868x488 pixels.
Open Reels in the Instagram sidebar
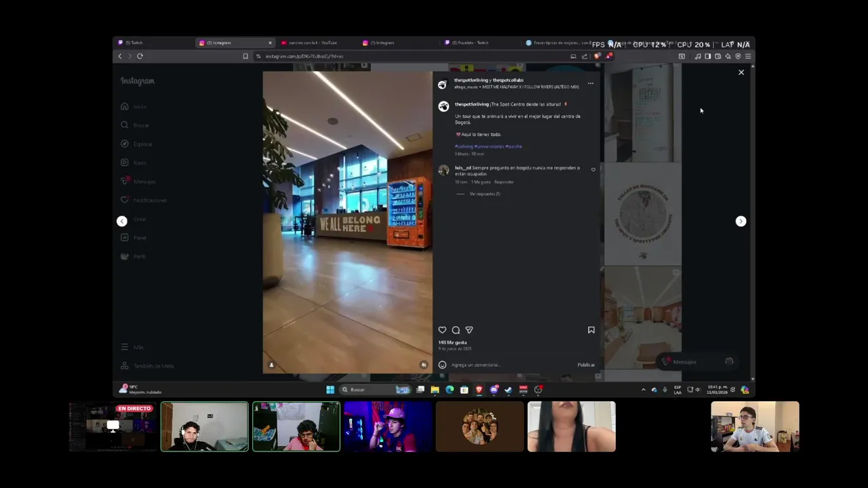point(134,163)
